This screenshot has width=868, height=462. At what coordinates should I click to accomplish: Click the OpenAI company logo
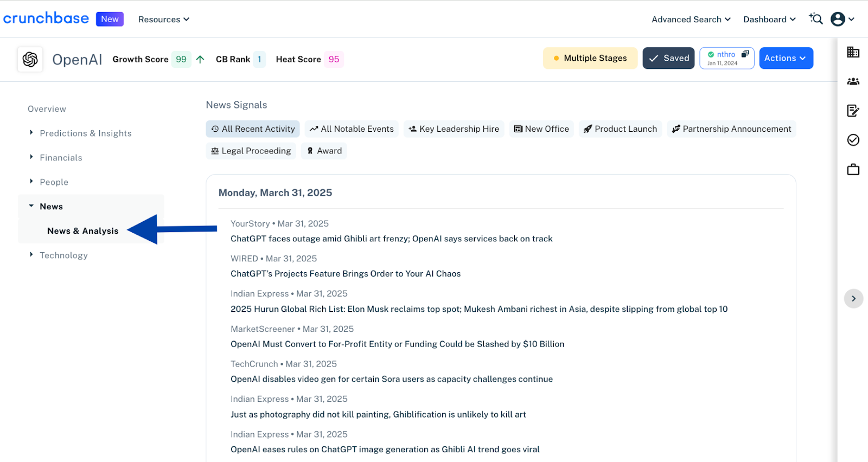point(30,59)
